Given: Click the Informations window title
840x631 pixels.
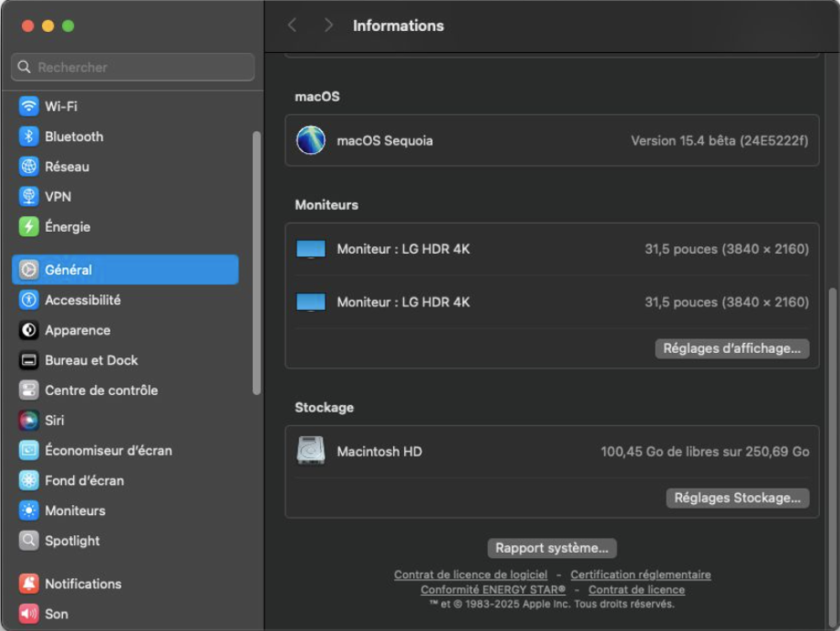Looking at the screenshot, I should tap(398, 26).
